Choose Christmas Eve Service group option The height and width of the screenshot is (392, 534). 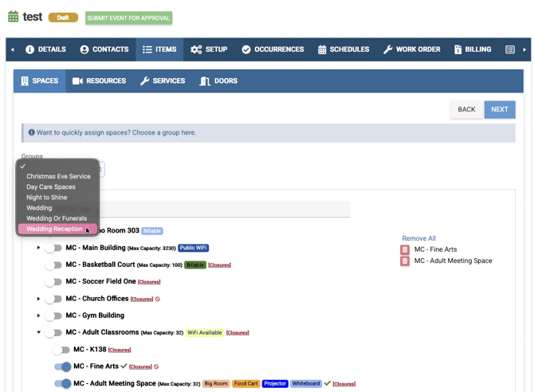tap(58, 176)
